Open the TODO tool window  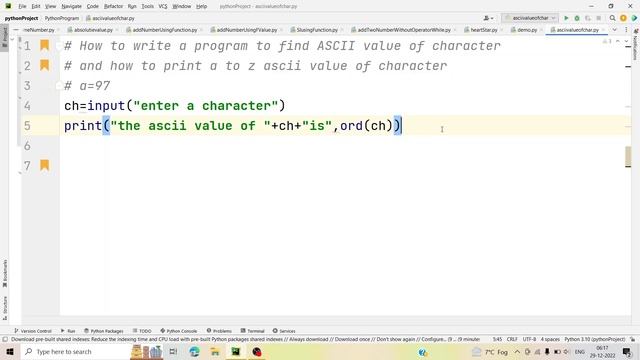[142, 331]
